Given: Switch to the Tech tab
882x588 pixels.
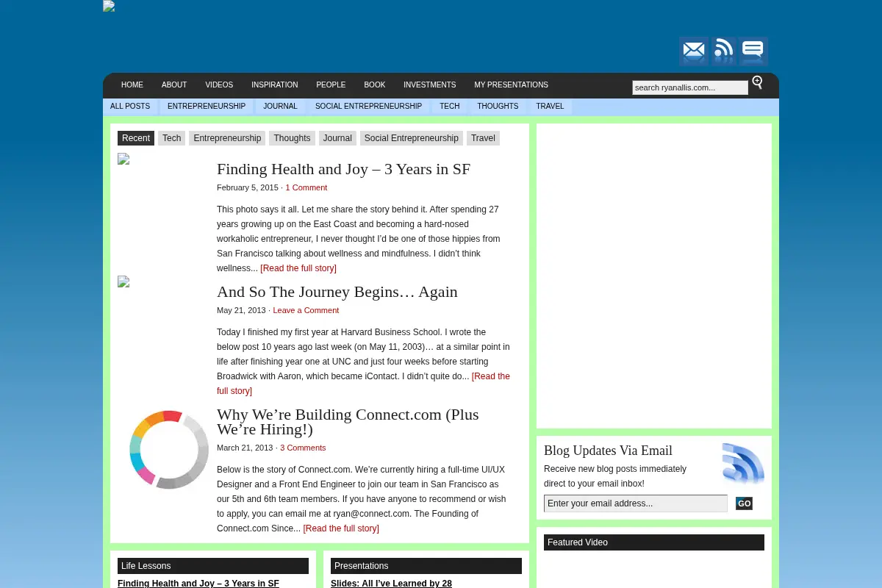Looking at the screenshot, I should [x=171, y=138].
